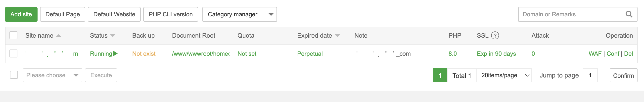Toggle the bottom batch checkbox
Image resolution: width=644 pixels, height=102 pixels.
pos(14,75)
